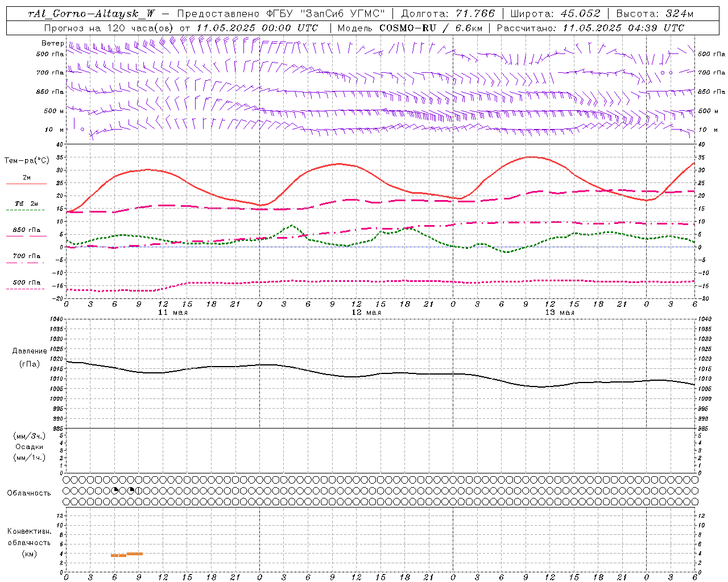The image size is (728, 582).
Task: Click the Тем-ра(°C) temperature panel label
Action: 27,161
